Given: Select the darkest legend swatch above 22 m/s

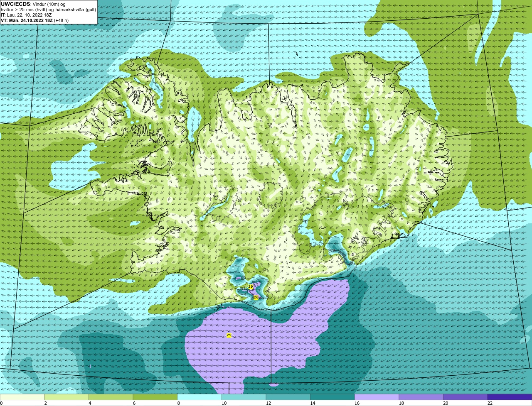Looking at the screenshot, I should click(x=510, y=397).
